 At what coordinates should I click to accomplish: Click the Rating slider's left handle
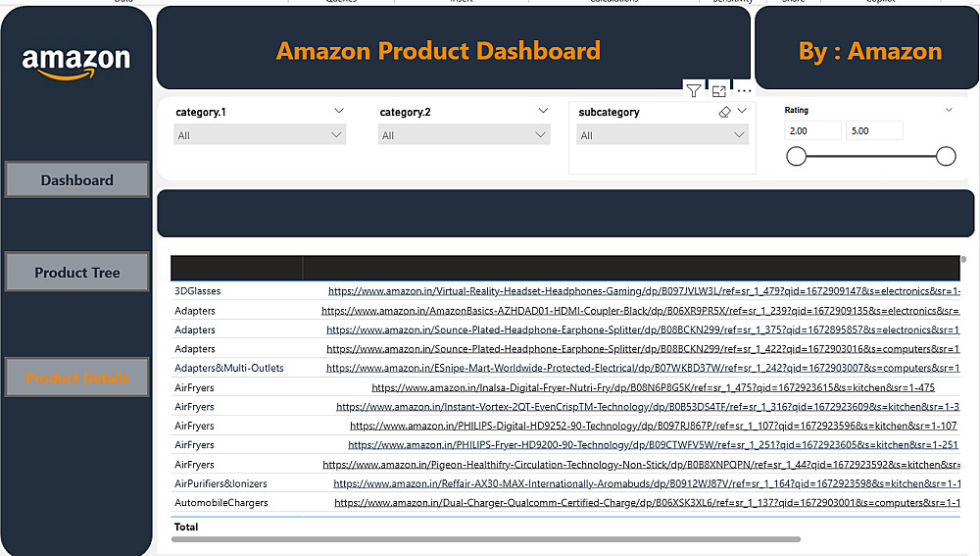(797, 156)
